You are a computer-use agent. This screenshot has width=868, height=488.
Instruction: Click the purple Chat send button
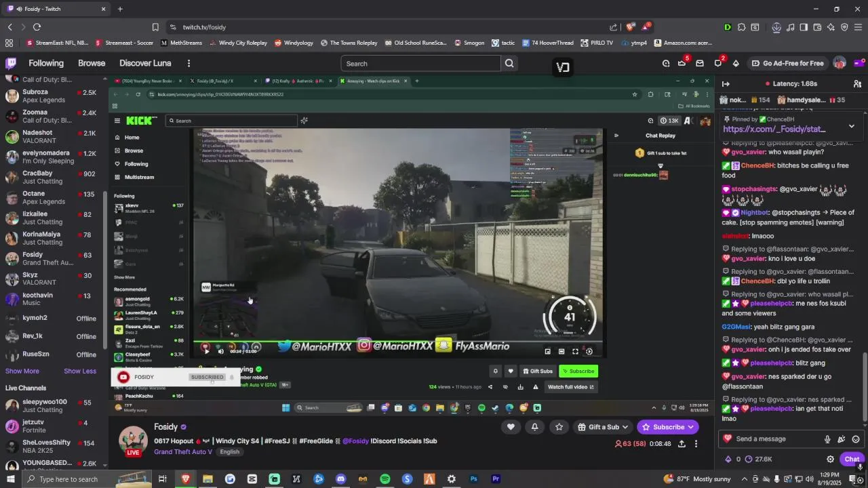point(852,459)
